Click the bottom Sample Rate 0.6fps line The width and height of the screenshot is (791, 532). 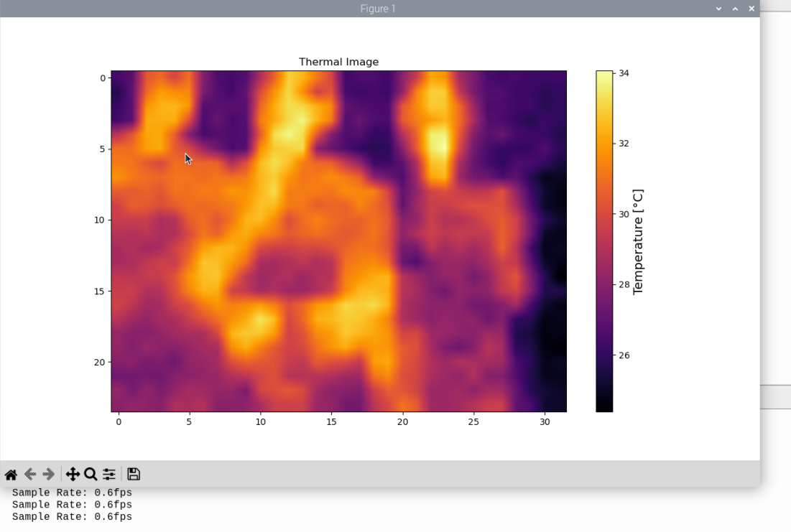click(72, 517)
